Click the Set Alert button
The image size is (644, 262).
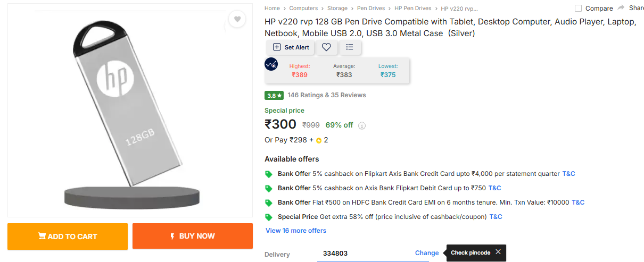click(x=291, y=47)
